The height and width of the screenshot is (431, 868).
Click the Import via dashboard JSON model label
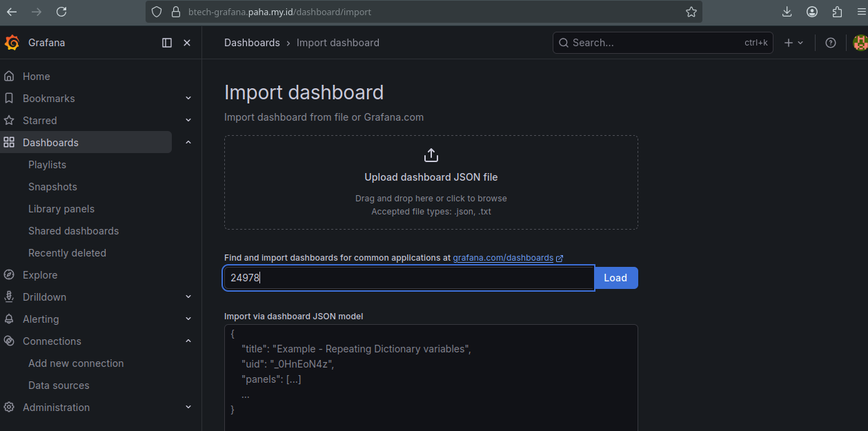pos(293,317)
